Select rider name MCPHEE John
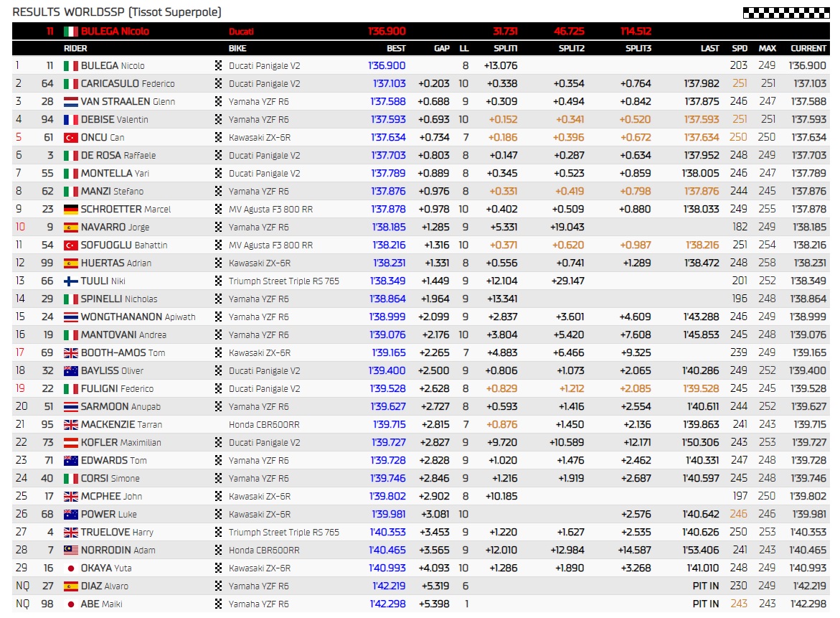Image resolution: width=840 pixels, height=618 pixels. pyautogui.click(x=111, y=496)
